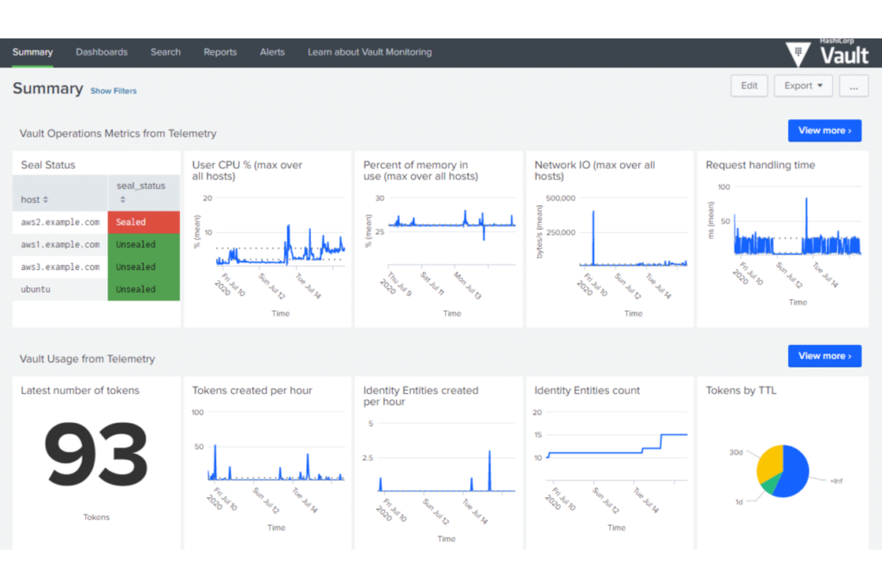Open the Export dropdown
Viewport: 882px width, 588px height.
(x=802, y=85)
